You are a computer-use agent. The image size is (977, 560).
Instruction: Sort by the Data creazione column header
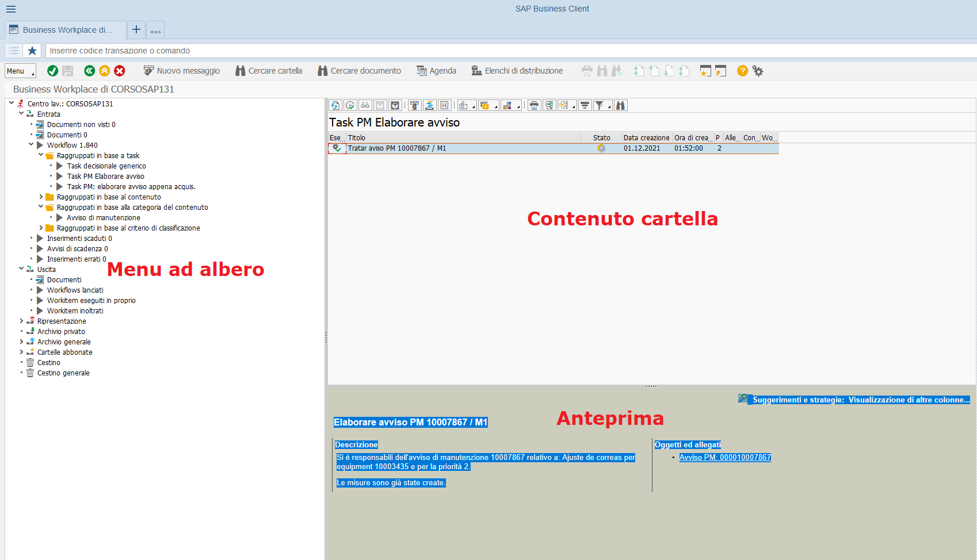646,138
